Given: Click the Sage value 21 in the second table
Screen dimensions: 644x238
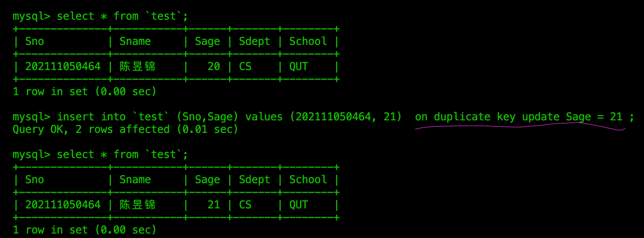Looking at the screenshot, I should coord(214,205).
